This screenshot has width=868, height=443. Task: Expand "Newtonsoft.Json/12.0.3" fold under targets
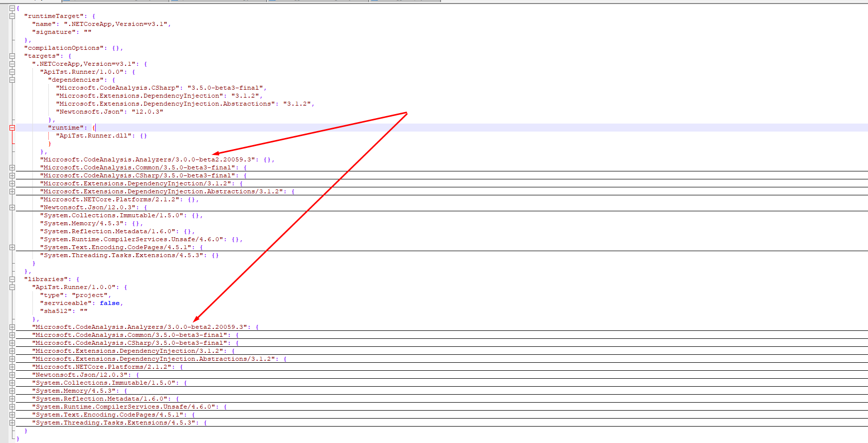[x=12, y=207]
